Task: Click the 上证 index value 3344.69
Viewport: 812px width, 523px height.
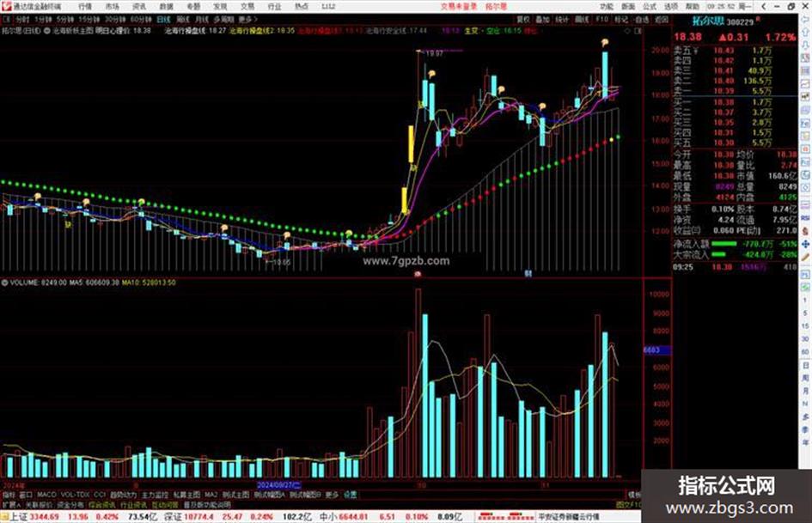Action: (x=44, y=517)
